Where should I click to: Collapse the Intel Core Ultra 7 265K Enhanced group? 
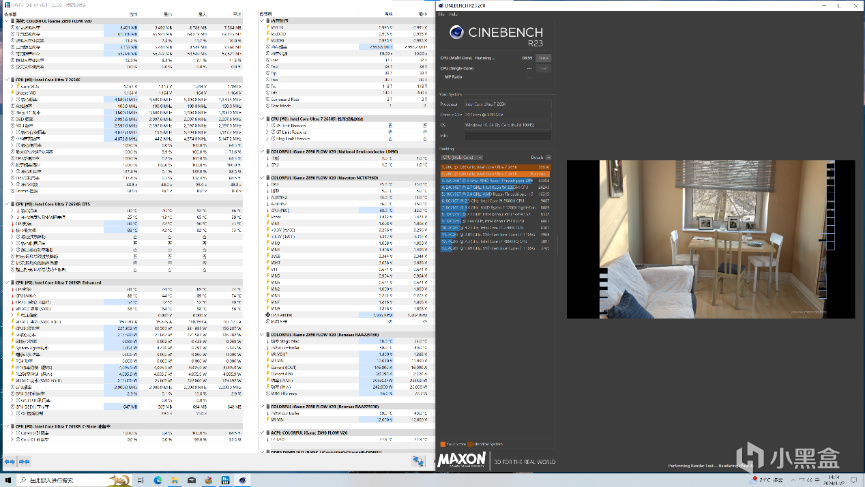[x=7, y=282]
